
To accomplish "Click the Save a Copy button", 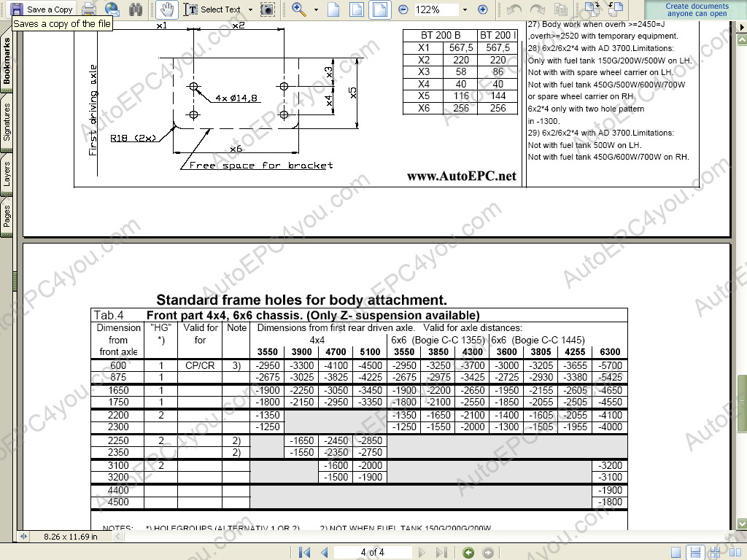I will [x=42, y=9].
